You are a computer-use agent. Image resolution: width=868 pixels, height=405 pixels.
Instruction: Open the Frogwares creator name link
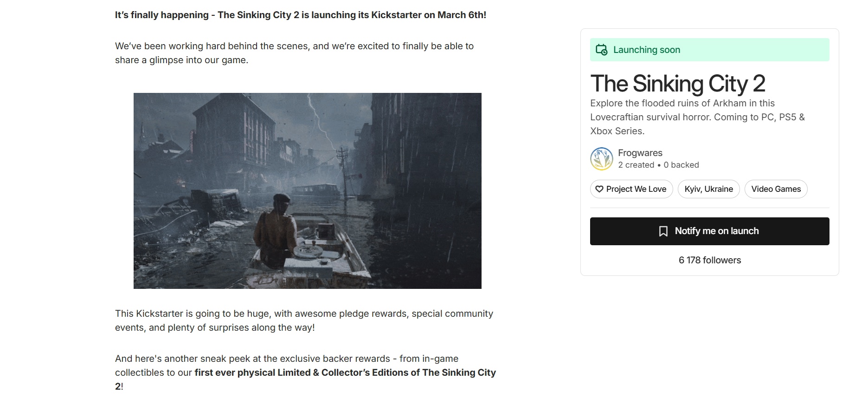[x=640, y=153]
